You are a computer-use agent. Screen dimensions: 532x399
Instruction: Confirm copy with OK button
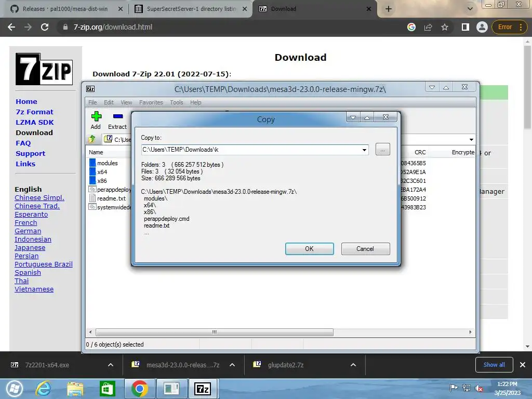(x=310, y=249)
